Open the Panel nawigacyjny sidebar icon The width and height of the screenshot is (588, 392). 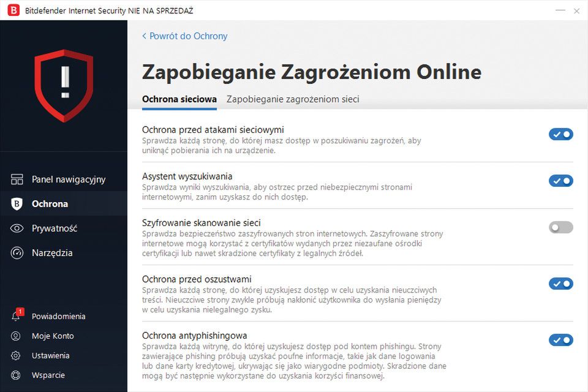[x=17, y=179]
